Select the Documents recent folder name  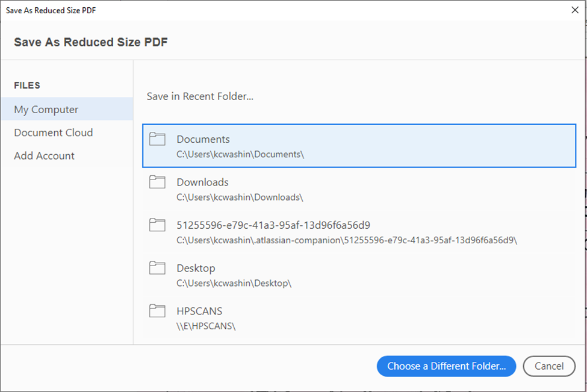203,139
